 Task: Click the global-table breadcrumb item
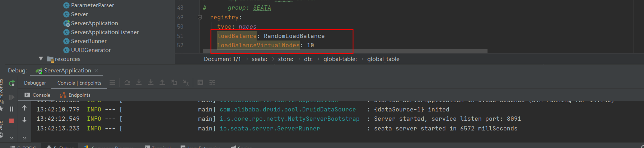point(340,59)
